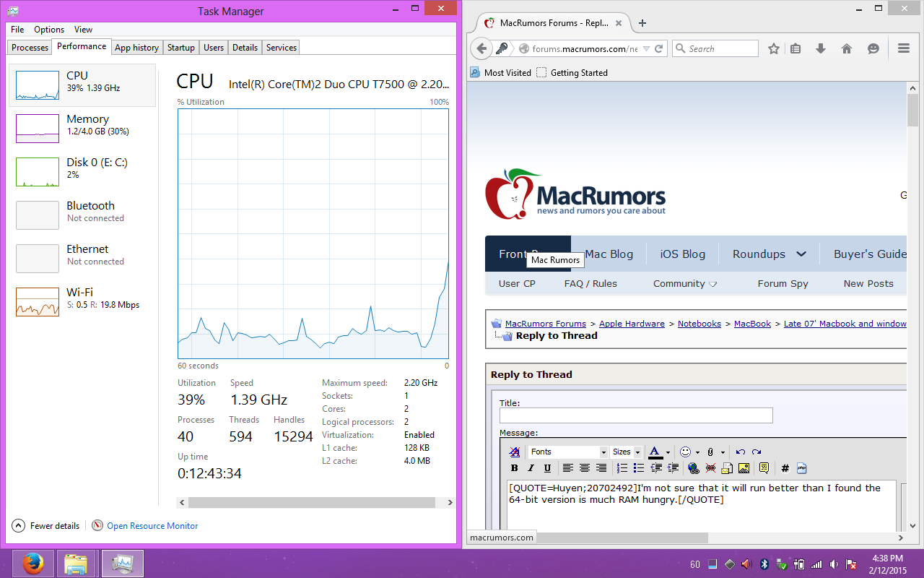Open the Options menu in Task Manager
Viewport: 924px width, 578px height.
(x=49, y=30)
